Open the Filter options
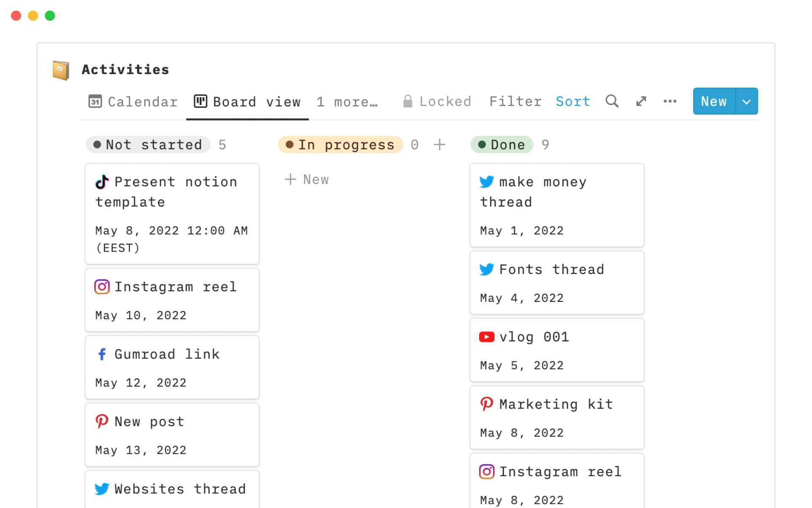812x508 pixels. point(515,102)
